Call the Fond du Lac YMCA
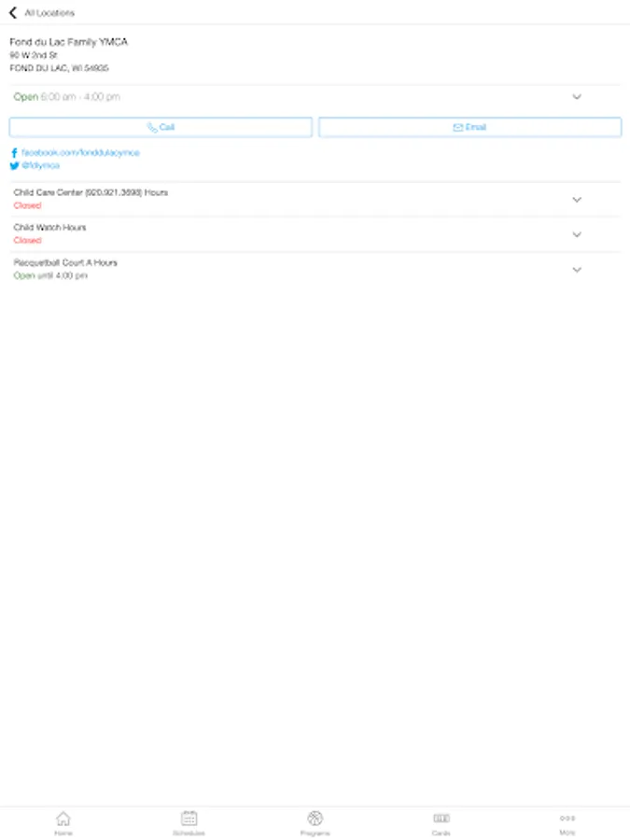The width and height of the screenshot is (630, 840). click(x=161, y=128)
